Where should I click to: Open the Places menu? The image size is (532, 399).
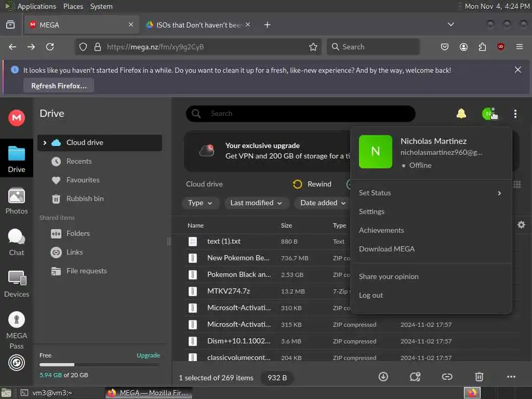[73, 6]
